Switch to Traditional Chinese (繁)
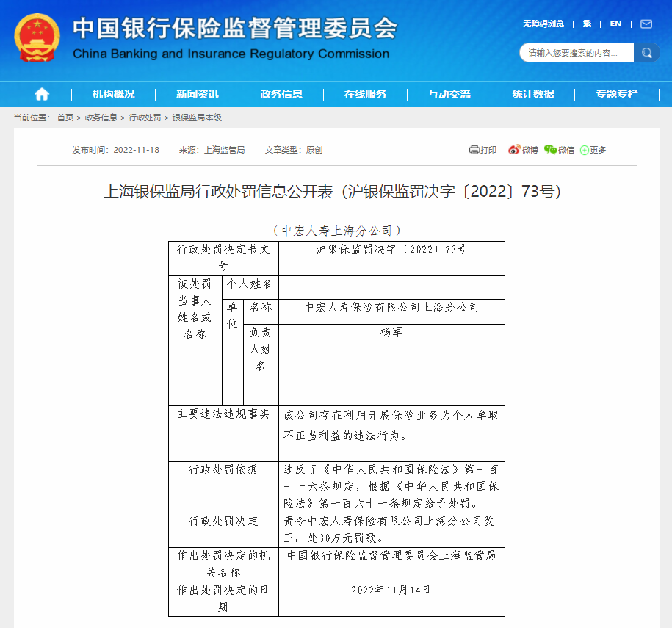672x628 pixels. point(587,24)
